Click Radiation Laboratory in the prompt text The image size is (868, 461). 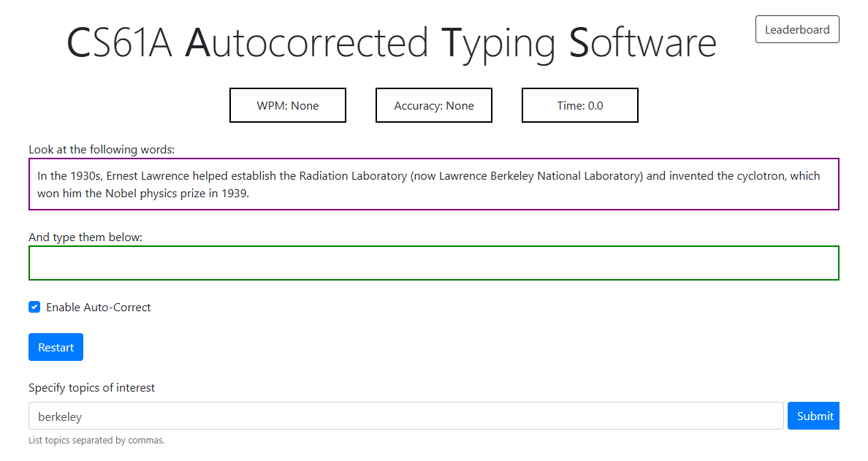[353, 176]
